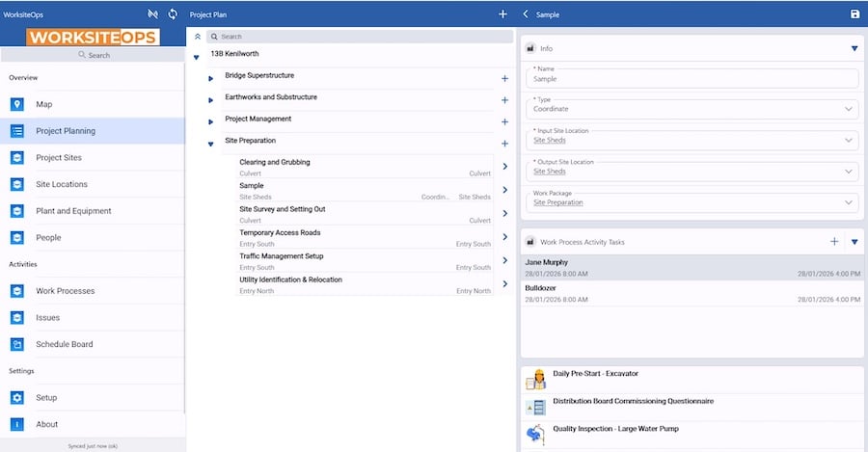Click the sync refresh icon
The height and width of the screenshot is (452, 868).
[x=173, y=13]
